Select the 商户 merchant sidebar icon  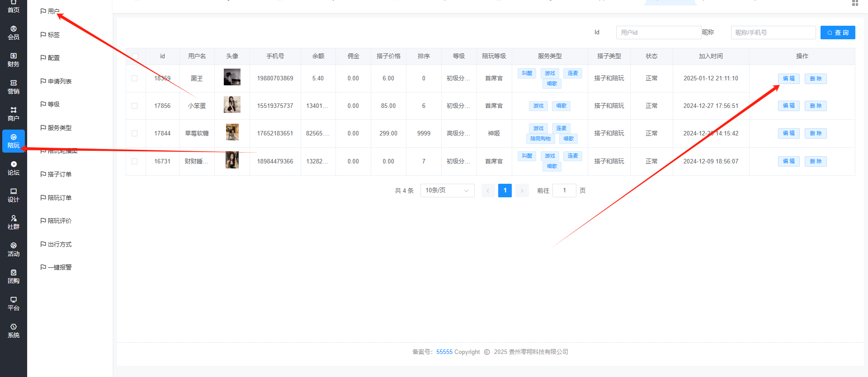(x=14, y=114)
